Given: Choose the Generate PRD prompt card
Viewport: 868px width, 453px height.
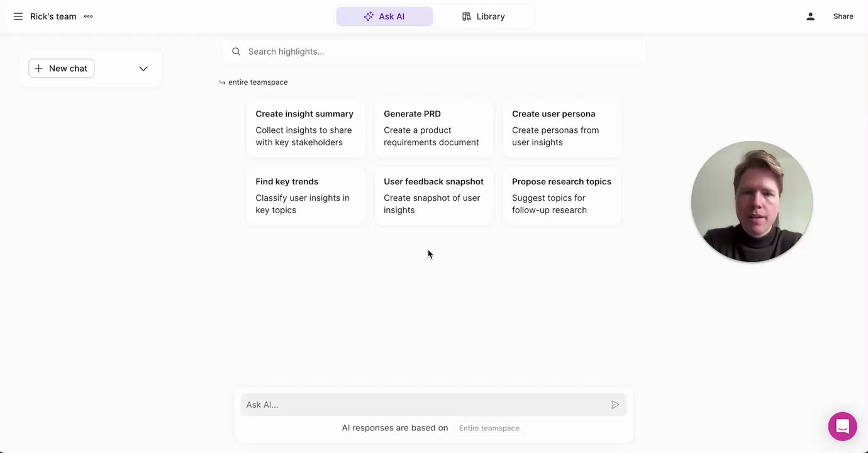Looking at the screenshot, I should coord(433,128).
